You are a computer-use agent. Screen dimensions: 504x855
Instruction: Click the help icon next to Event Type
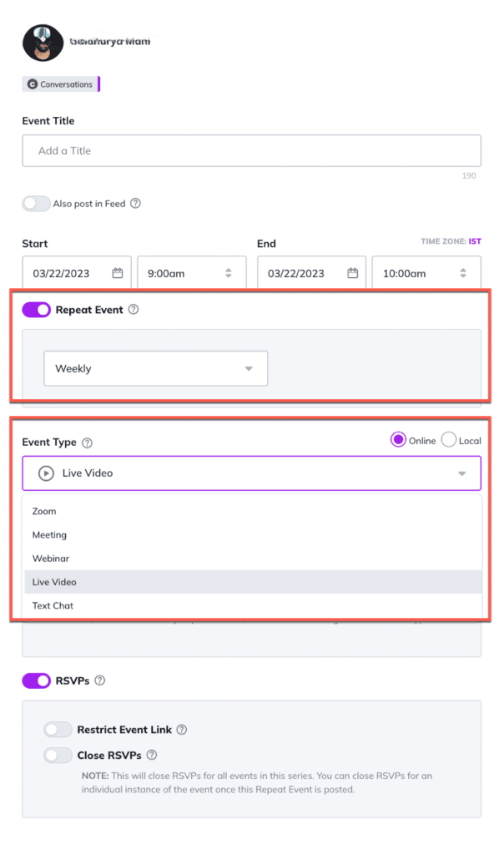[87, 443]
